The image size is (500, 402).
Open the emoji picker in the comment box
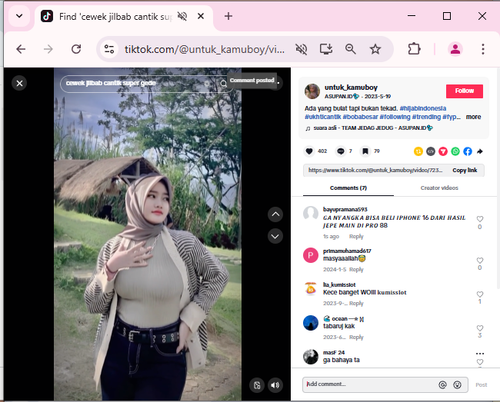pyautogui.click(x=457, y=385)
